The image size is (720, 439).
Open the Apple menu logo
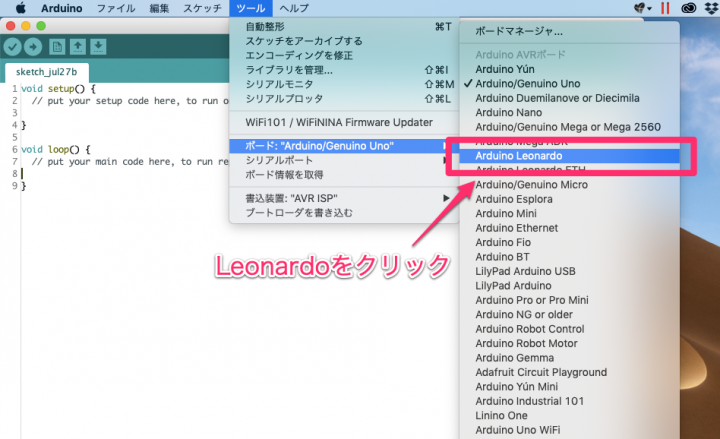click(19, 8)
